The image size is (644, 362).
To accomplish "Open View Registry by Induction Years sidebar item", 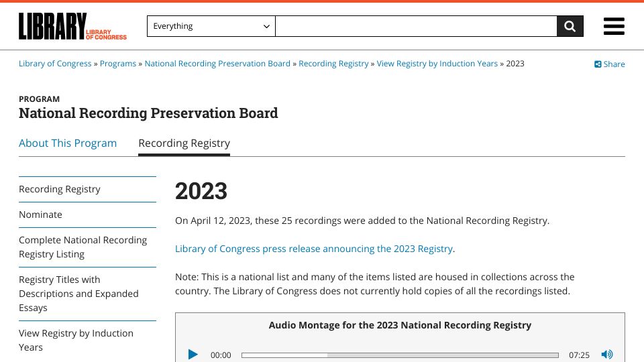I will (x=87, y=341).
